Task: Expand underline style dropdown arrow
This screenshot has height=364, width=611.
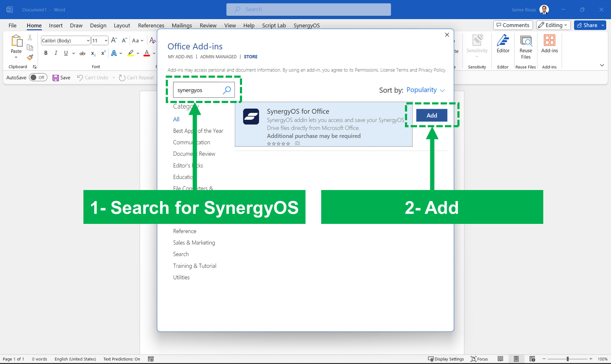Action: coord(73,53)
